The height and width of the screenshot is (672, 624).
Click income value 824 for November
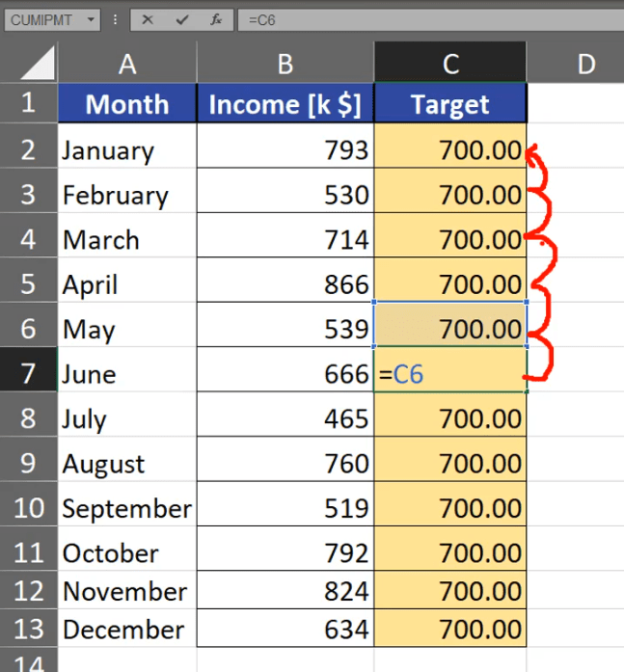tap(285, 590)
